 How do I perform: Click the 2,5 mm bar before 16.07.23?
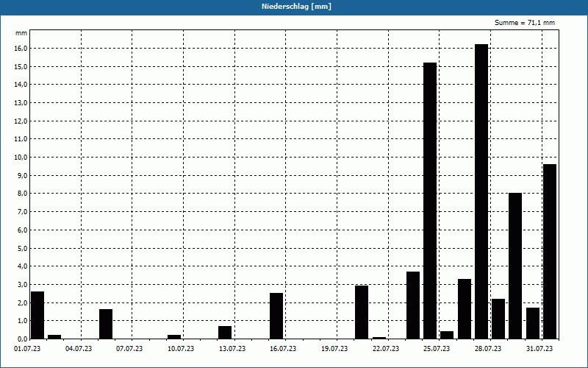276,316
